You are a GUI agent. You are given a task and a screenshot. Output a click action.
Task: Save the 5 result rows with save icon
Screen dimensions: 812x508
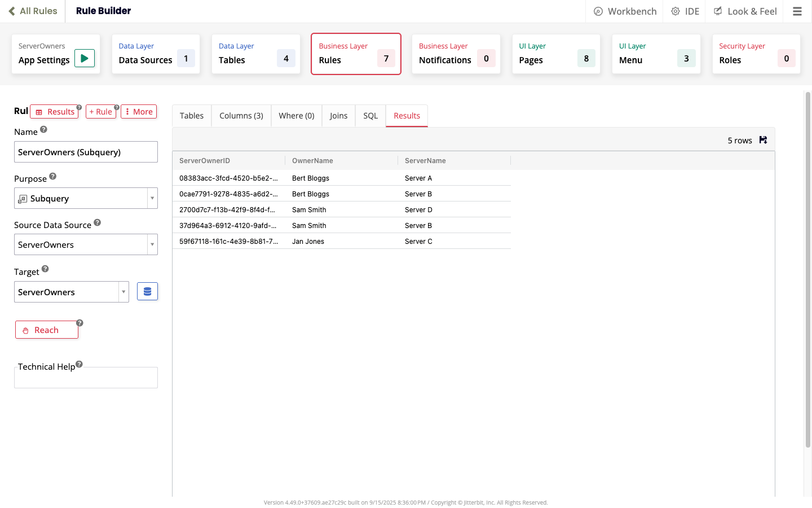pyautogui.click(x=763, y=139)
